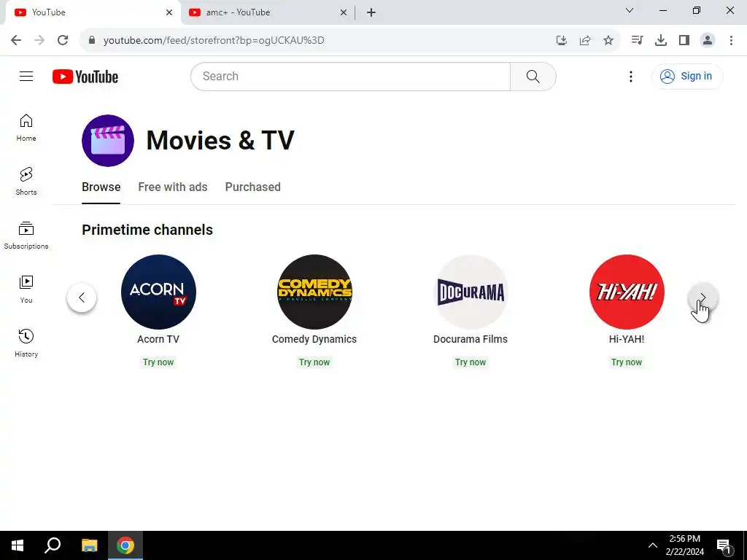747x560 pixels.
Task: Try now under Comedy Dynamics
Action: [x=314, y=362]
